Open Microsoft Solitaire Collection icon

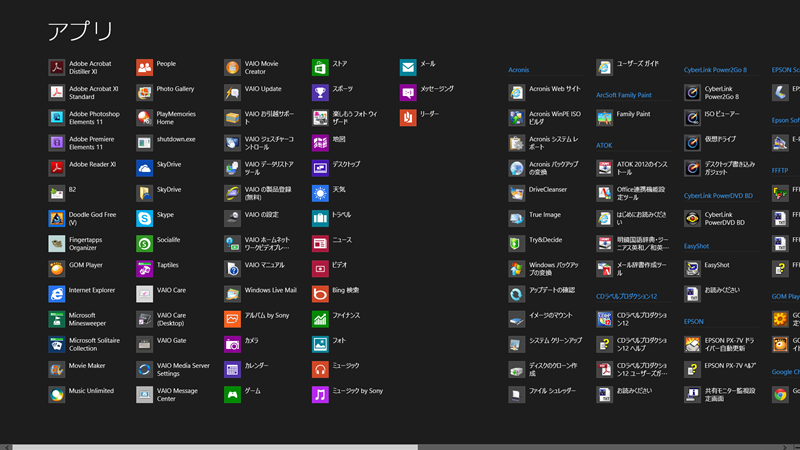point(57,344)
